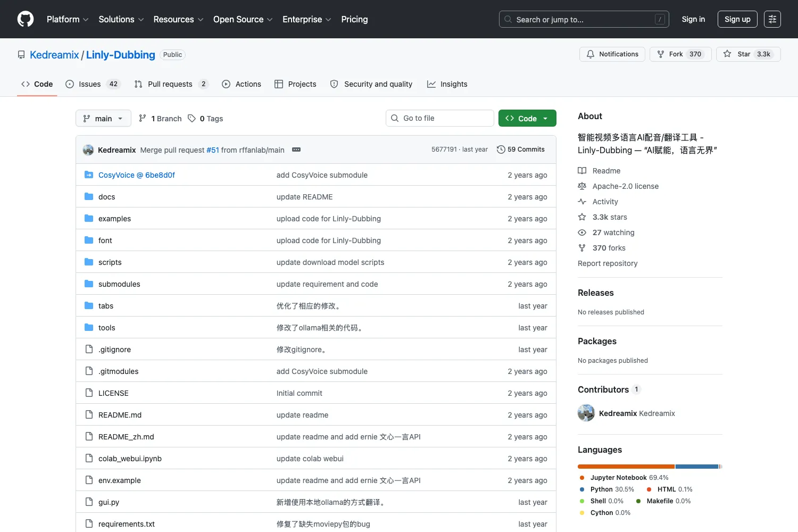Click the Kedreamix contributor avatar
This screenshot has height=532, width=798.
586,413
